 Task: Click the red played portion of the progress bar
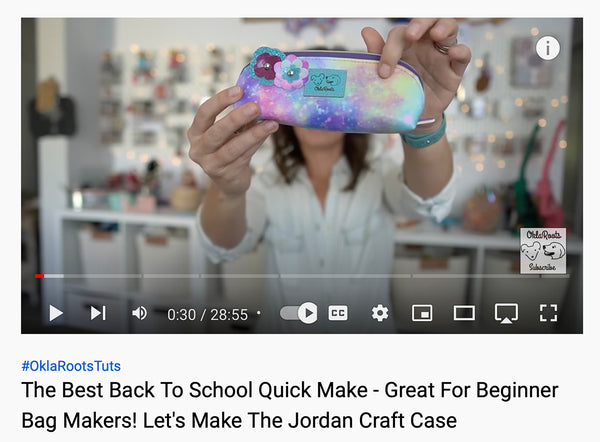pyautogui.click(x=39, y=276)
